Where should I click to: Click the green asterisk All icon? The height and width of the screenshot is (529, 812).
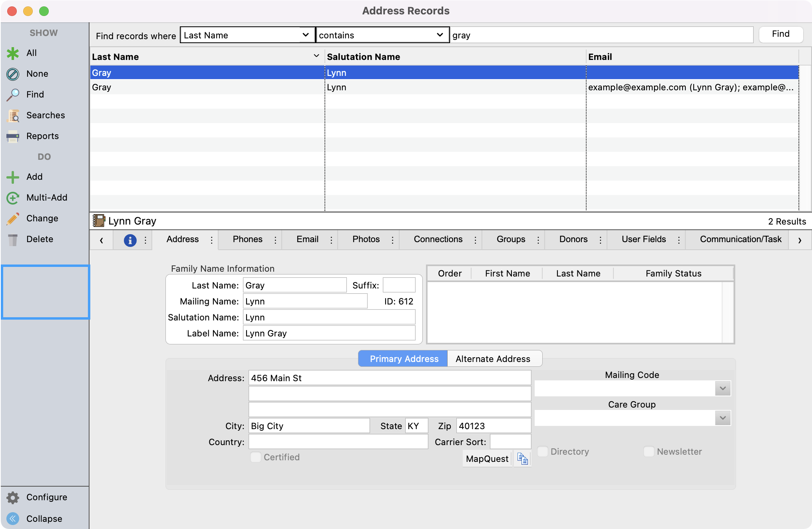coord(13,53)
